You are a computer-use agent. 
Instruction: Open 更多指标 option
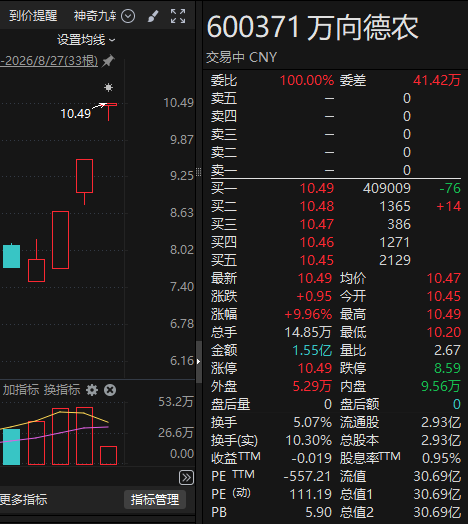pos(23,500)
